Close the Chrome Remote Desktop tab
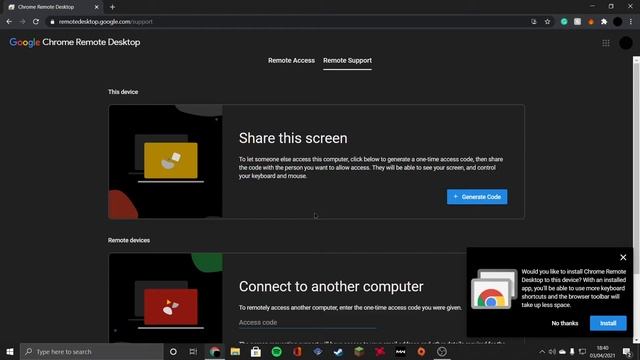640x360 pixels. click(96, 7)
